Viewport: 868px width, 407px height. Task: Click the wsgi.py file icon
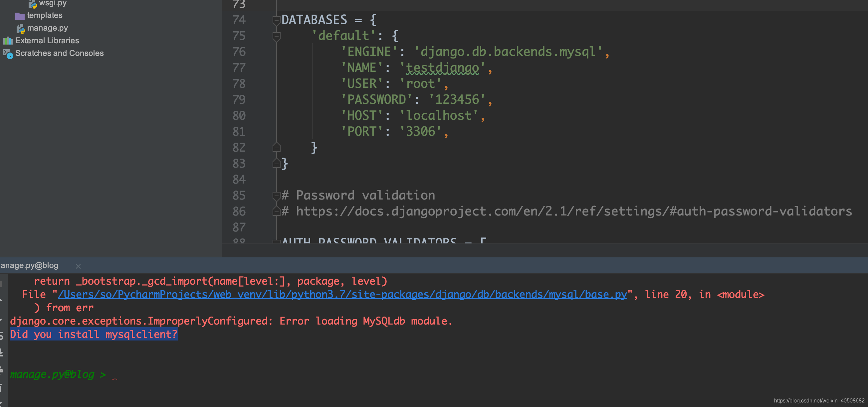[x=33, y=4]
